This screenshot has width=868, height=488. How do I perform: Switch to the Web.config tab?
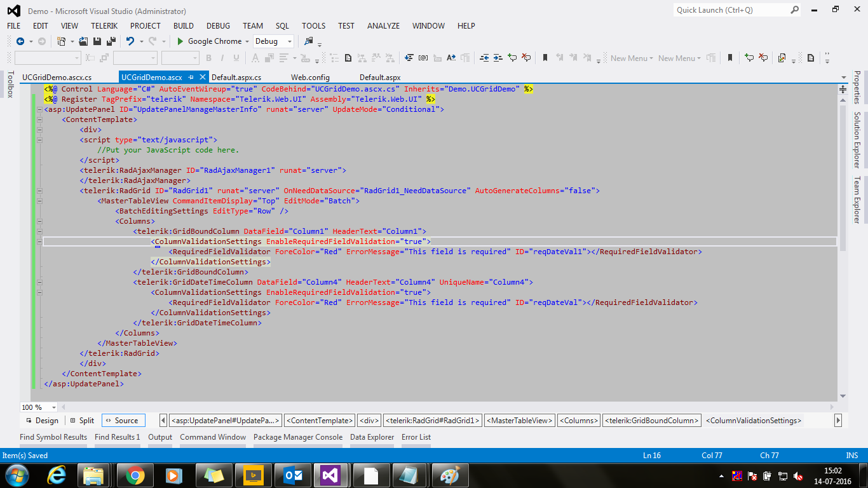pyautogui.click(x=310, y=78)
